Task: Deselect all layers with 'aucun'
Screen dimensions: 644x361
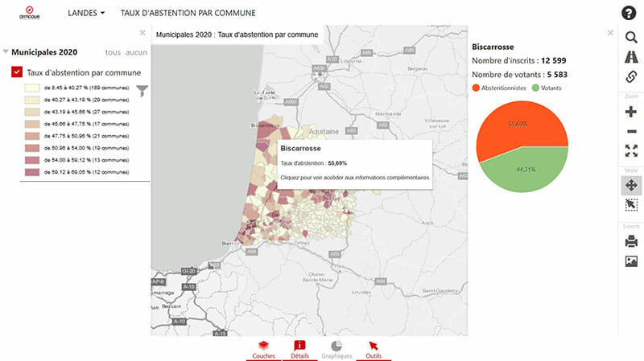Action: [x=136, y=52]
